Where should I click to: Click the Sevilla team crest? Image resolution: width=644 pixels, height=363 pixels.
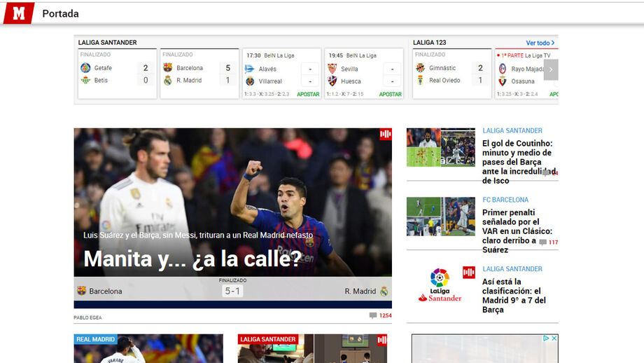point(332,69)
